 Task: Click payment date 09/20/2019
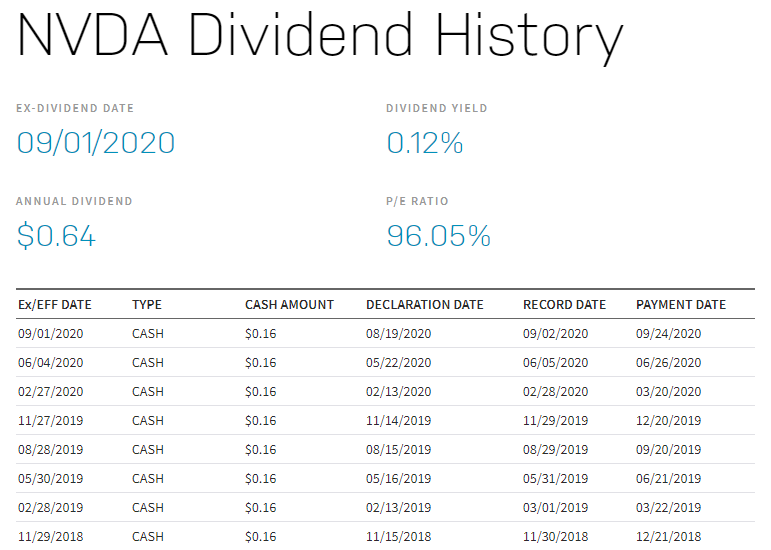(x=669, y=450)
